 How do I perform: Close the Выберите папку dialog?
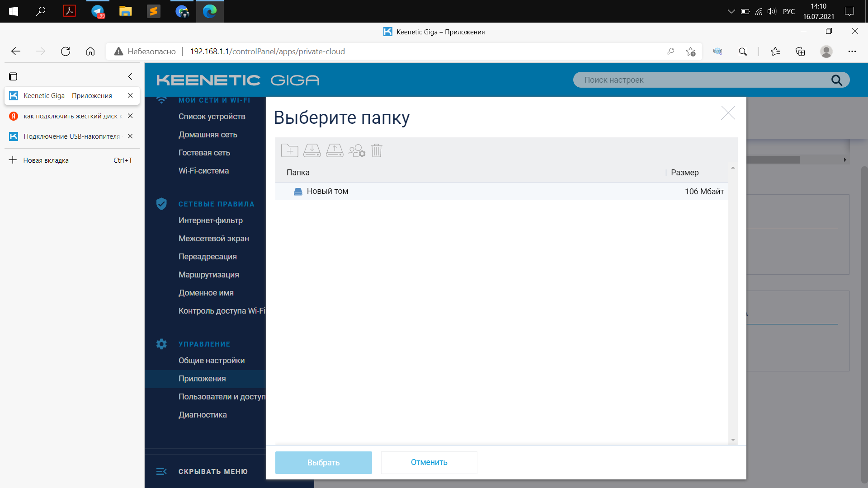[728, 113]
